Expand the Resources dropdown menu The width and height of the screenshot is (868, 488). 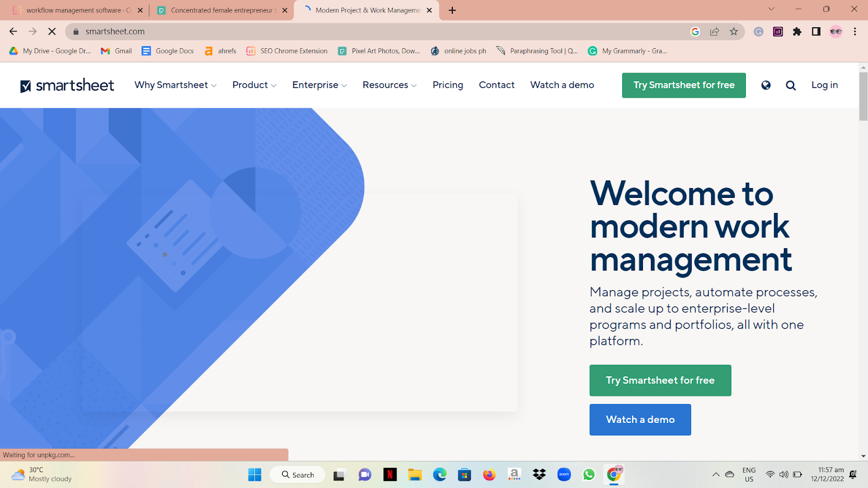pyautogui.click(x=390, y=85)
